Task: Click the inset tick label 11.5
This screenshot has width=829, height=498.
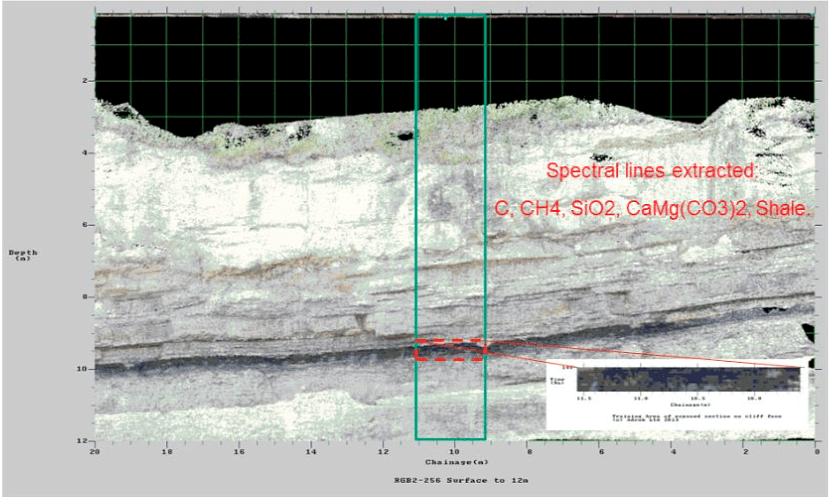Action: click(x=584, y=398)
